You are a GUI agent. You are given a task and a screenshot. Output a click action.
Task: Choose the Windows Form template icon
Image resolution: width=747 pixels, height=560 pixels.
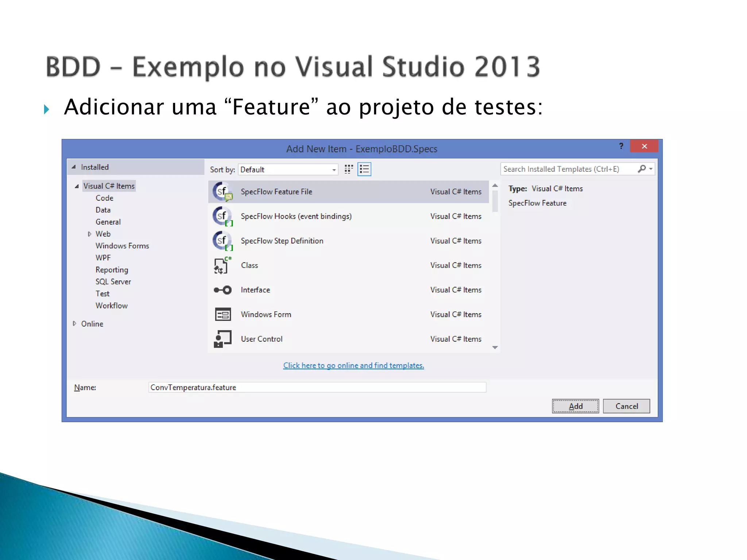point(222,314)
